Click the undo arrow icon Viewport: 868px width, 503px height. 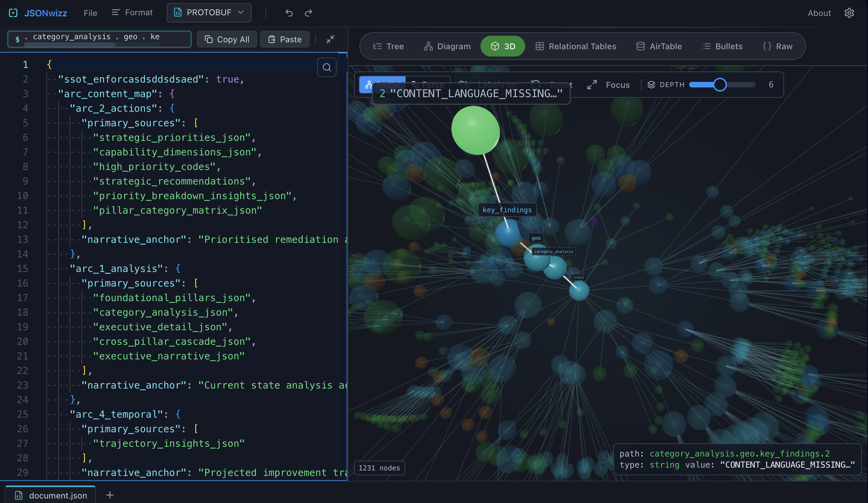[x=289, y=13]
